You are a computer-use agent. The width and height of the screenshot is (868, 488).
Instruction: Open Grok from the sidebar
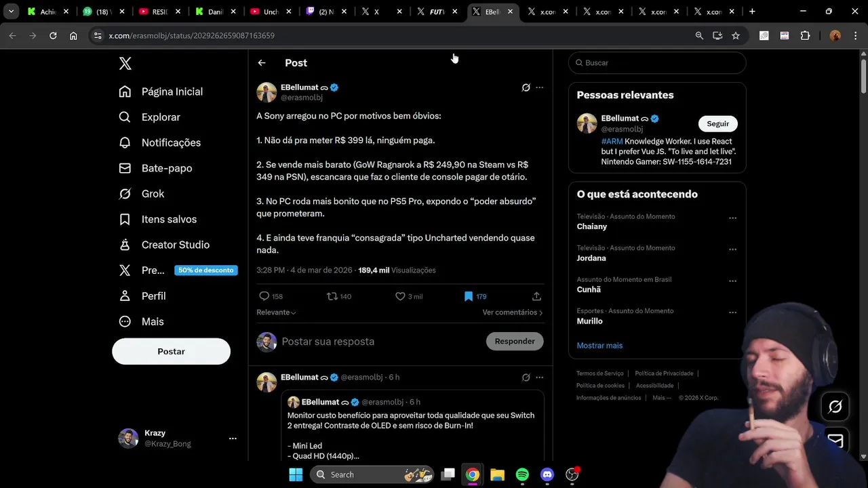tap(142, 194)
